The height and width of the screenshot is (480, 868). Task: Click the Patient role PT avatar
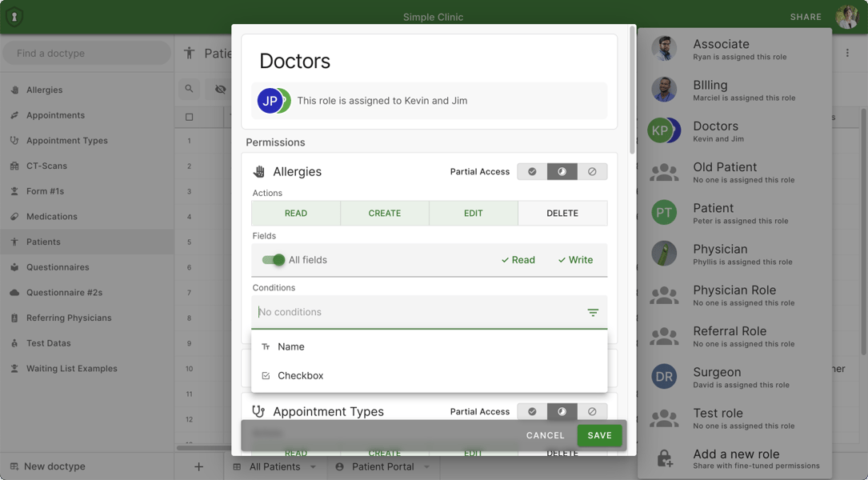click(x=664, y=213)
